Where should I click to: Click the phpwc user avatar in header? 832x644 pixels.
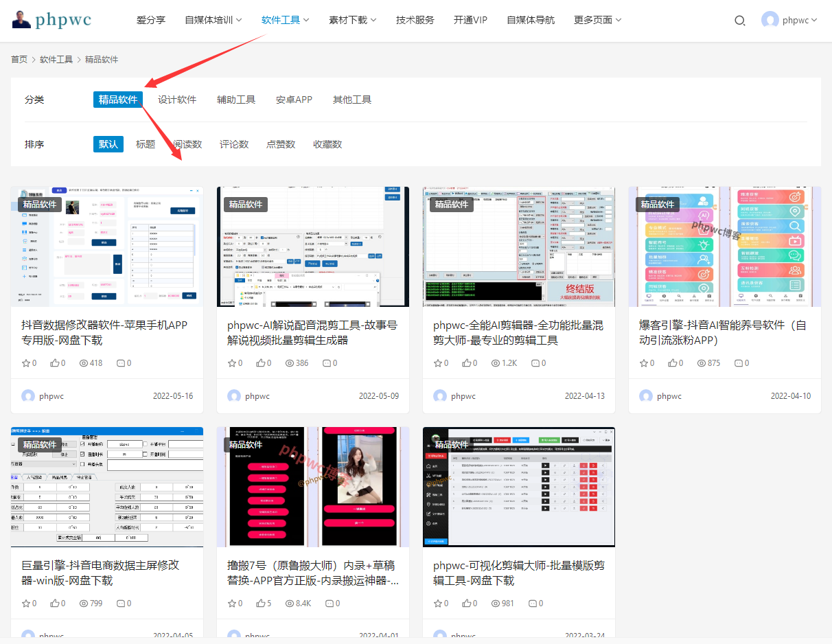[770, 20]
